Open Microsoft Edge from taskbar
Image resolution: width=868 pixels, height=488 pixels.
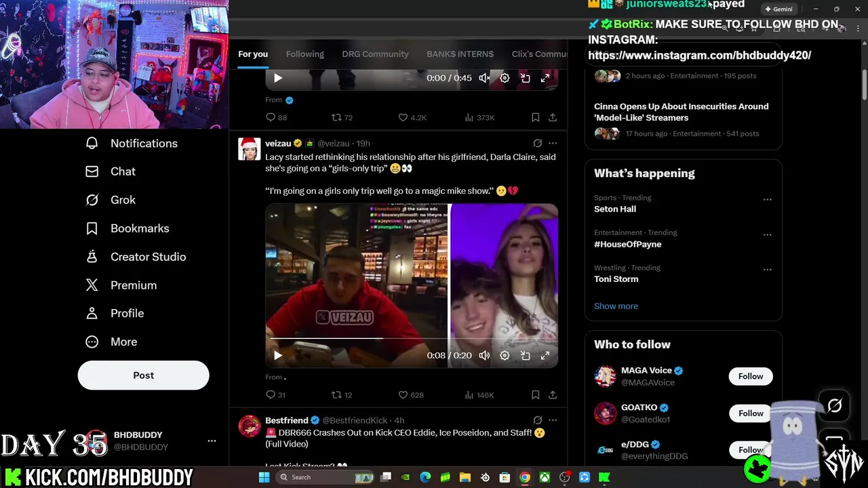coord(425,477)
